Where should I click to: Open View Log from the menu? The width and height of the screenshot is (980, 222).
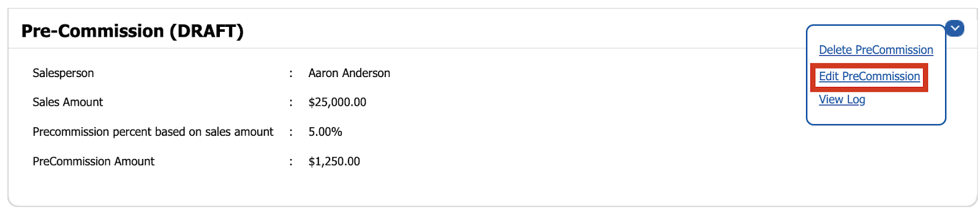(842, 100)
